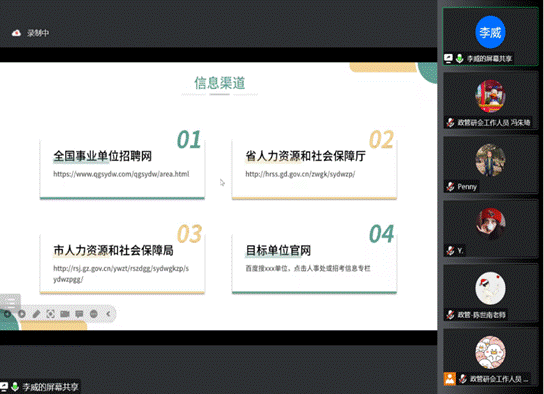This screenshot has height=394, width=544.
Task: Click the 省人力资源和社会保障厅 heading
Action: point(305,156)
